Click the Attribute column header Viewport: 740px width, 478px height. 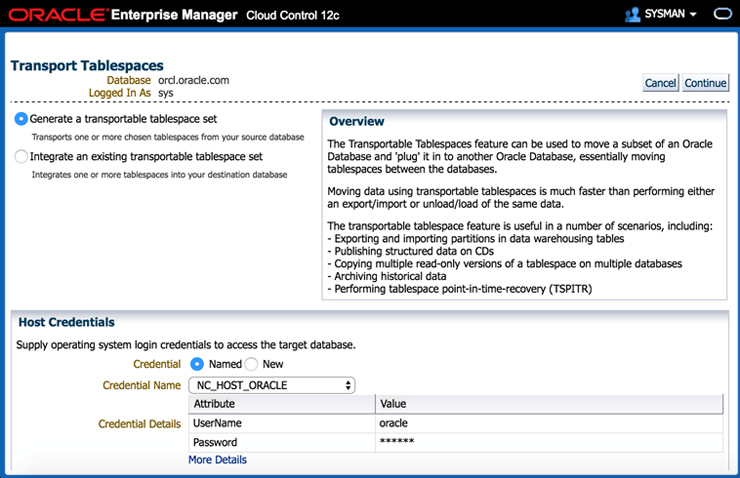point(214,404)
